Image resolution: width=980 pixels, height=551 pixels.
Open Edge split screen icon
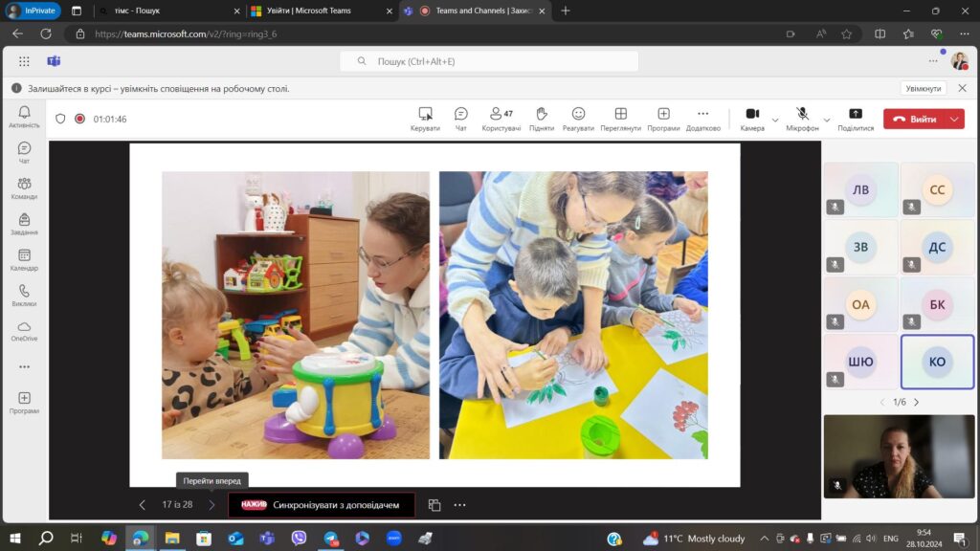[880, 33]
